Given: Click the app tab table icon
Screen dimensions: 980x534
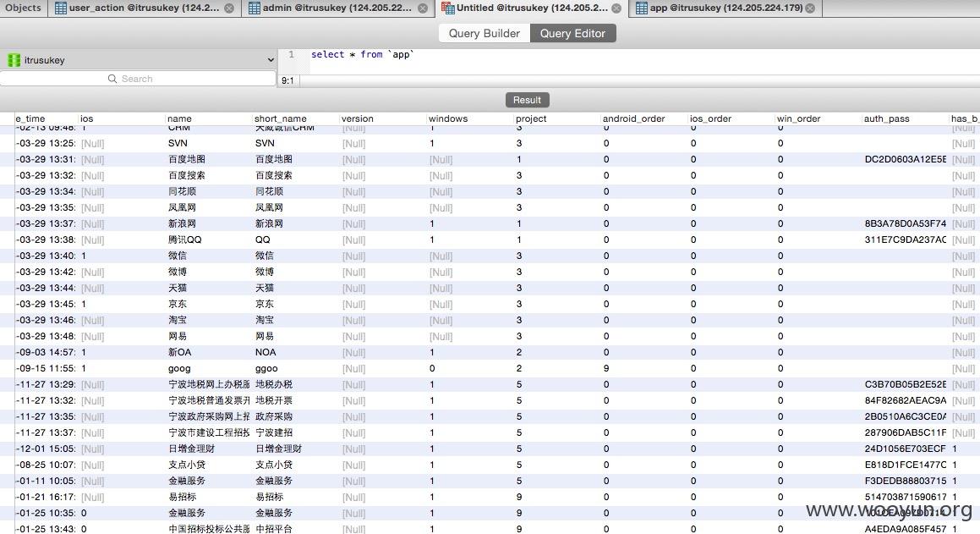Looking at the screenshot, I should 642,8.
